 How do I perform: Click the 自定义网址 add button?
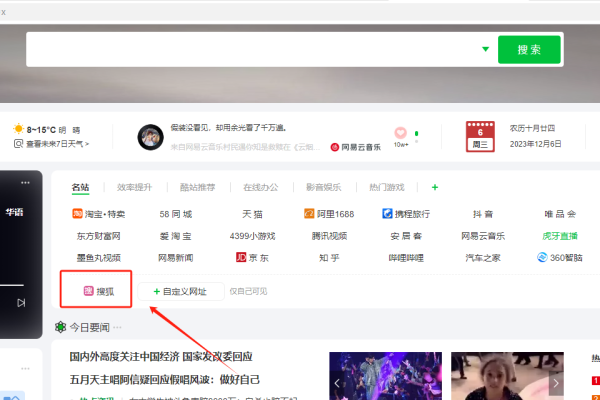click(x=181, y=292)
